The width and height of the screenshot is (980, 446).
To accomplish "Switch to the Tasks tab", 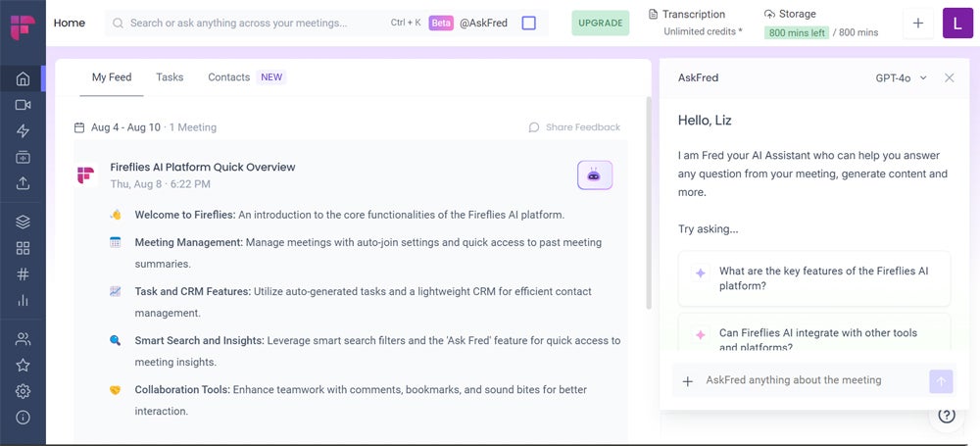I will click(170, 77).
